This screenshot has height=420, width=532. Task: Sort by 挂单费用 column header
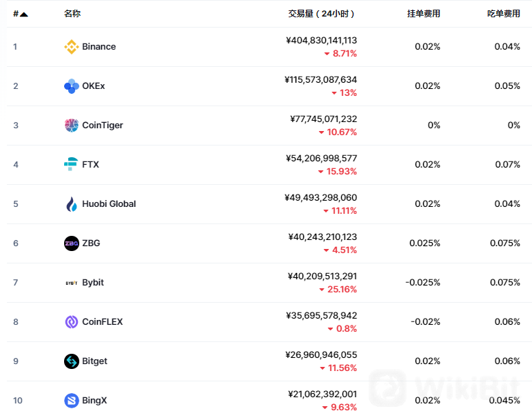pyautogui.click(x=423, y=14)
